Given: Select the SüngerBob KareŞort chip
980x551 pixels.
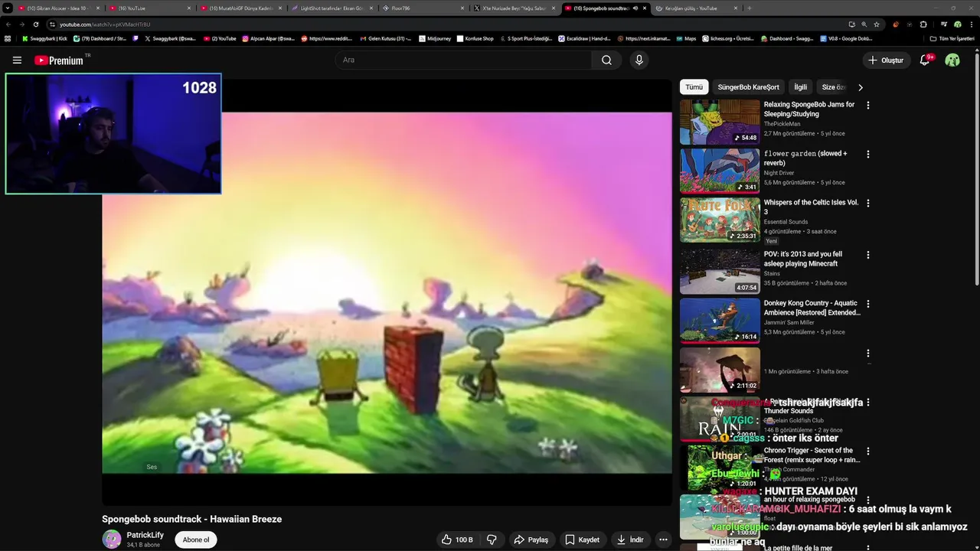Looking at the screenshot, I should pos(748,87).
